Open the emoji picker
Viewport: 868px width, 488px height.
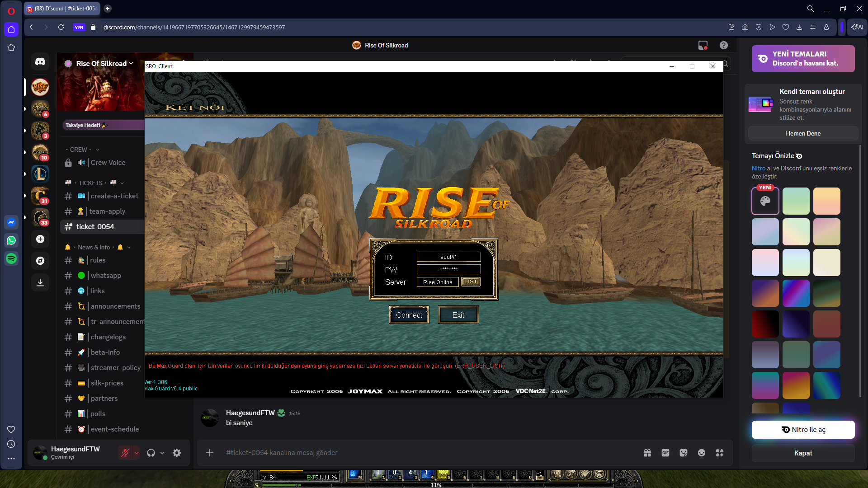point(702,453)
